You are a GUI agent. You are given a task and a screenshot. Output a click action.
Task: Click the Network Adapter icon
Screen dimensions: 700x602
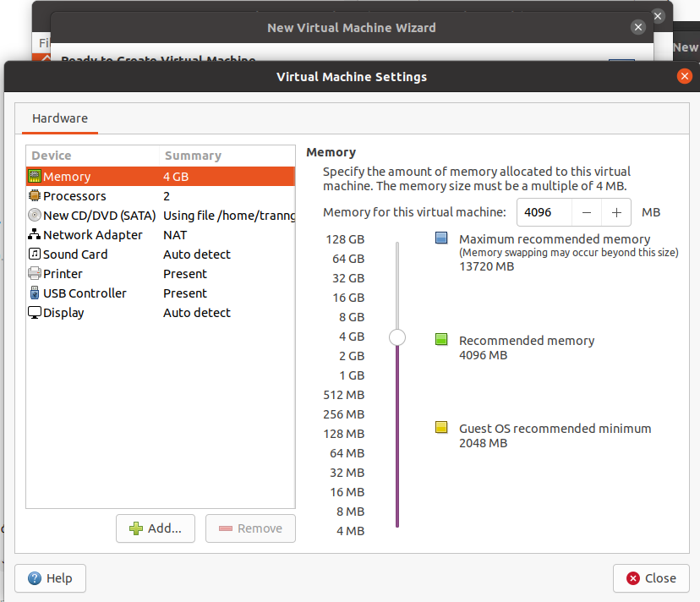(x=35, y=234)
